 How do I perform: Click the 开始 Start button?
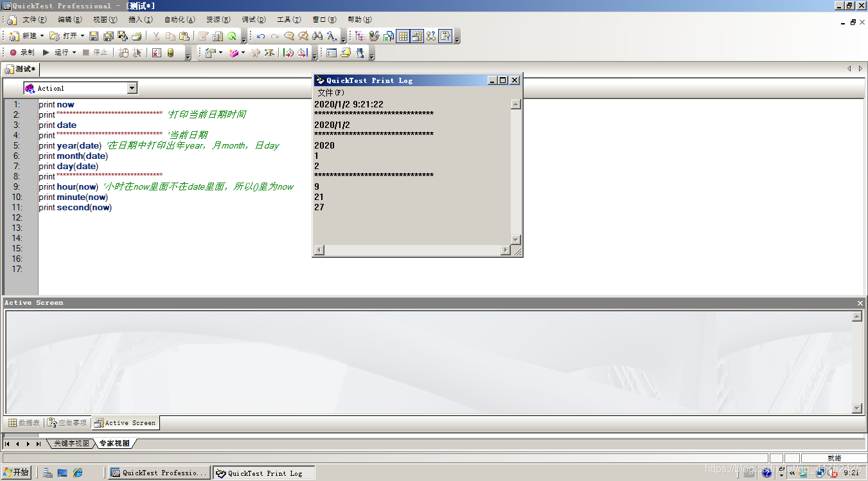click(17, 473)
